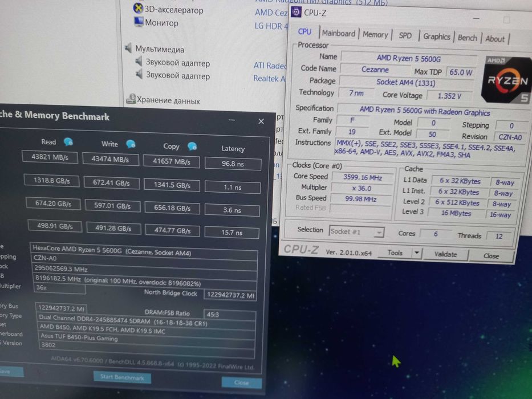The height and width of the screenshot is (399, 532).
Task: Switch to the Graphics tab in CPU-Z
Action: [x=436, y=36]
